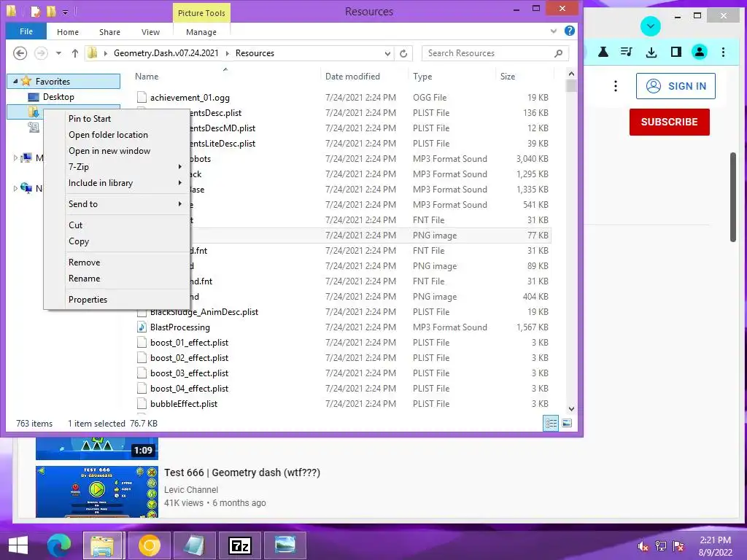The image size is (747, 560).
Task: Expand path after Geometry.Dash.v07.24.2021 breadcrumb
Action: [x=227, y=53]
